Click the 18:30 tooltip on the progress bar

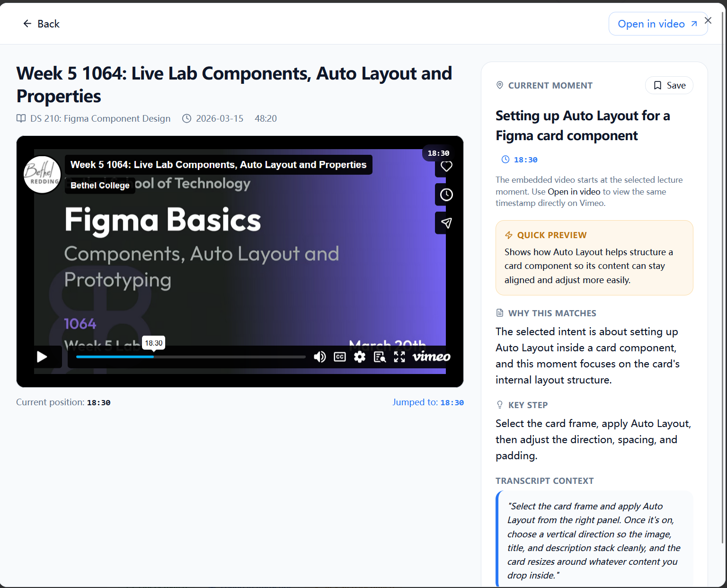(154, 343)
